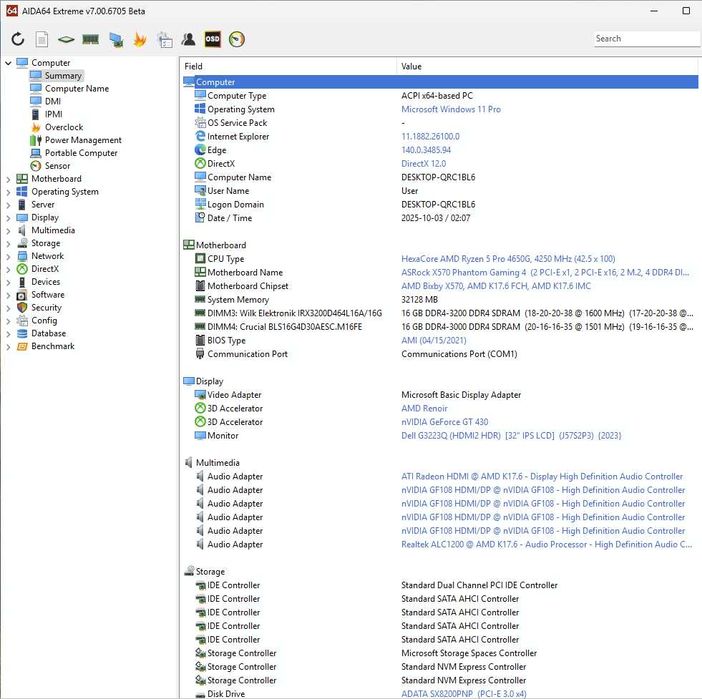
Task: Click the Overclock flame tree icon
Action: click(36, 127)
